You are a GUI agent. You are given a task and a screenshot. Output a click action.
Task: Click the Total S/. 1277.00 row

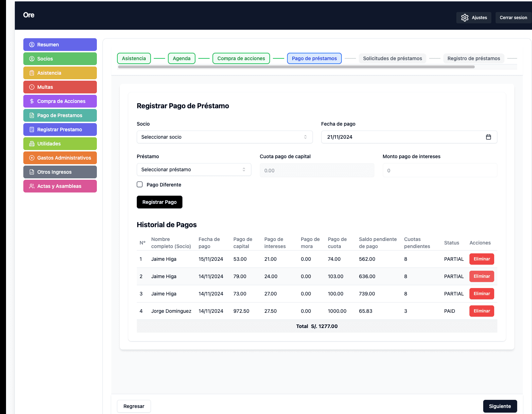coord(317,326)
